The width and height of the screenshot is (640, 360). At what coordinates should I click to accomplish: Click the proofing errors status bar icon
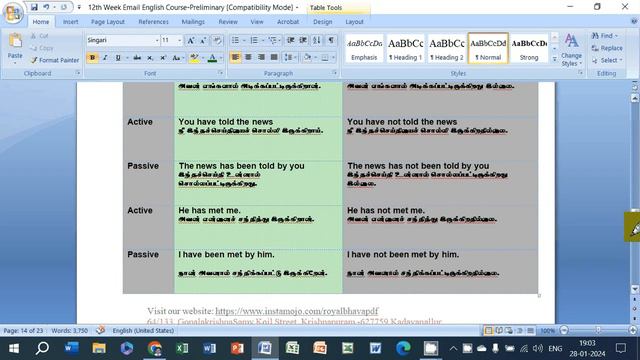coord(100,330)
